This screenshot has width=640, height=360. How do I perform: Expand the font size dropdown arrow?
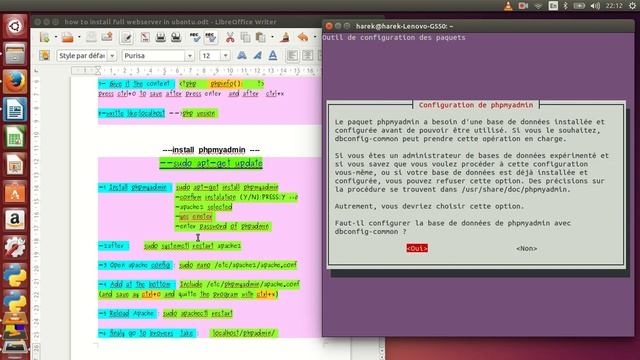pyautogui.click(x=225, y=56)
